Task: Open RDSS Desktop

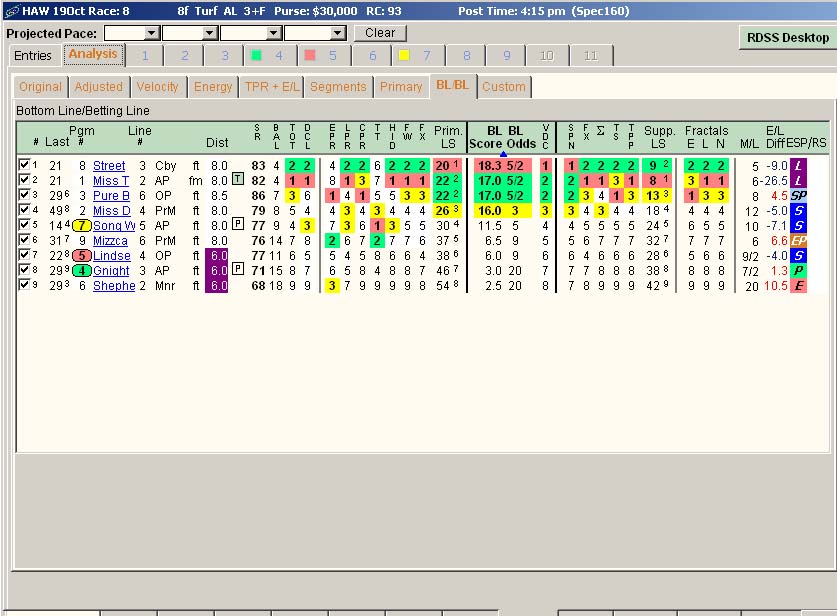Action: tap(787, 37)
